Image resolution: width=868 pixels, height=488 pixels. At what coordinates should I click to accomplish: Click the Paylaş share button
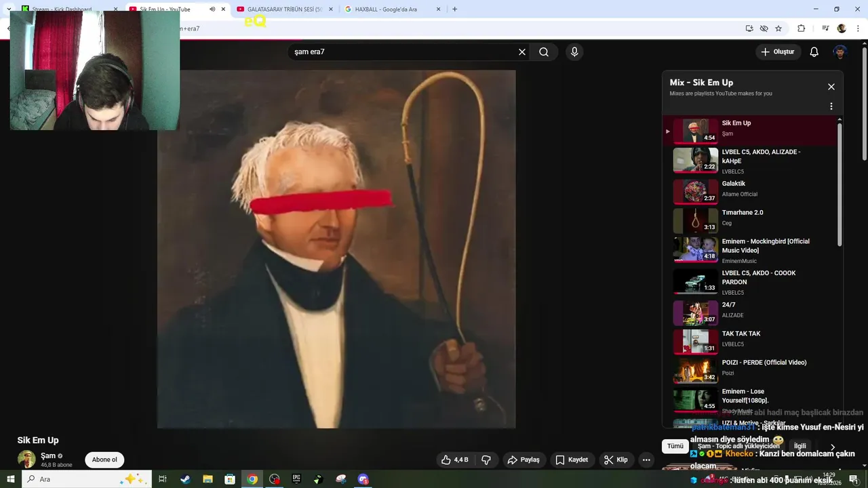[524, 460]
